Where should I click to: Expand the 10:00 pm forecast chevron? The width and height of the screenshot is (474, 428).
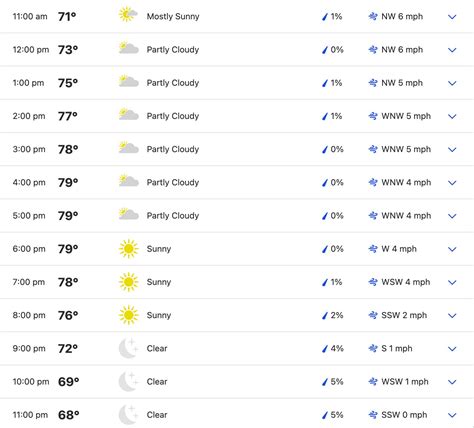pyautogui.click(x=452, y=382)
